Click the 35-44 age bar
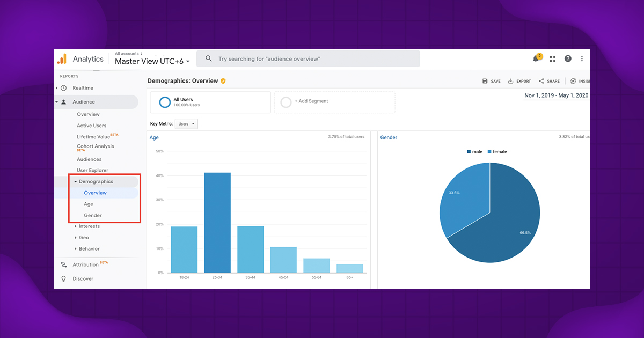 tap(251, 249)
